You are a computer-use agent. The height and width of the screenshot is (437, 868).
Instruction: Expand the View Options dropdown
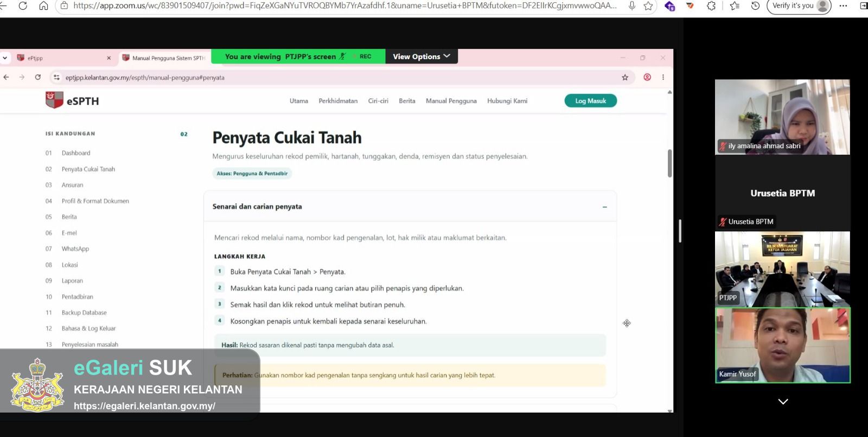pyautogui.click(x=422, y=56)
